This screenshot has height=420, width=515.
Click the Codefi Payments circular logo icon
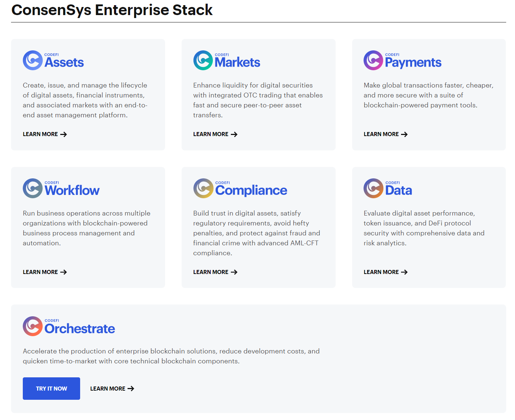373,60
